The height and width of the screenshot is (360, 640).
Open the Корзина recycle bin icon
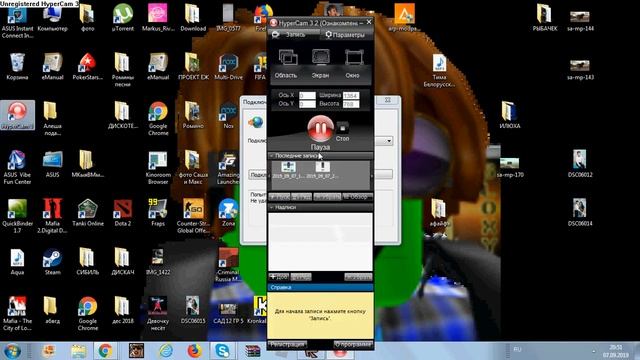17,67
